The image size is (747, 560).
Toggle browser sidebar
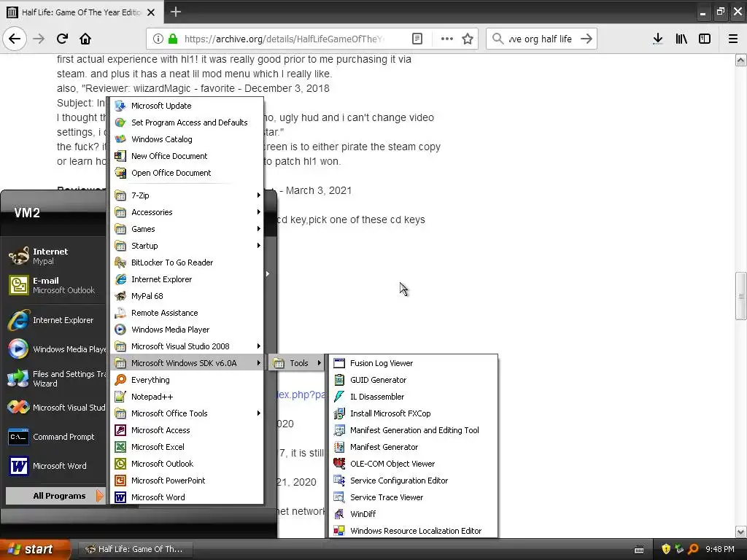click(705, 39)
